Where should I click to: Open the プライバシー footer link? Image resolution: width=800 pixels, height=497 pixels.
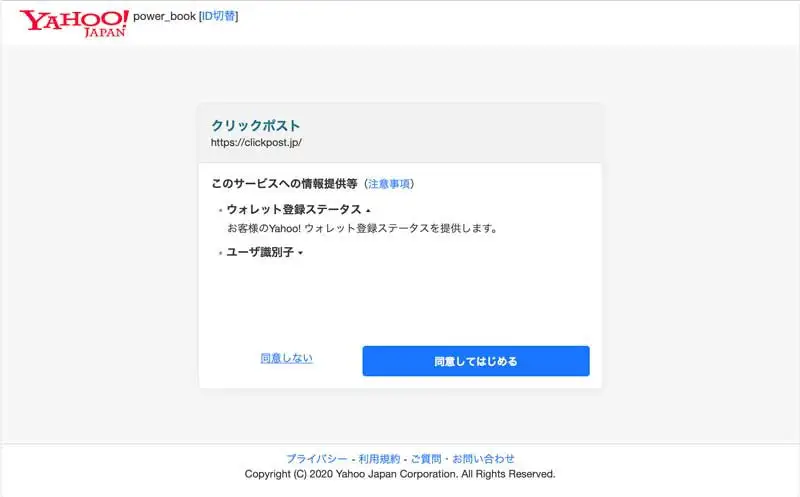pos(316,459)
